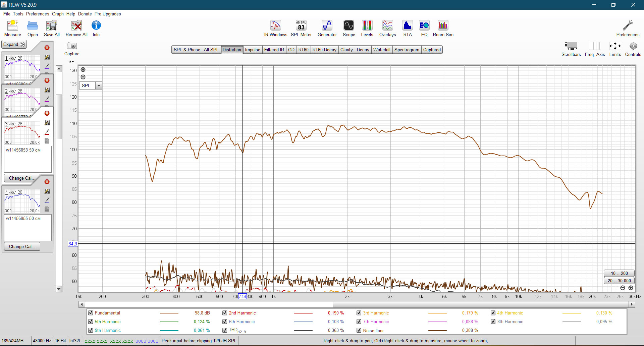Image resolution: width=644 pixels, height=346 pixels.
Task: Open the Tools menu
Action: 18,14
